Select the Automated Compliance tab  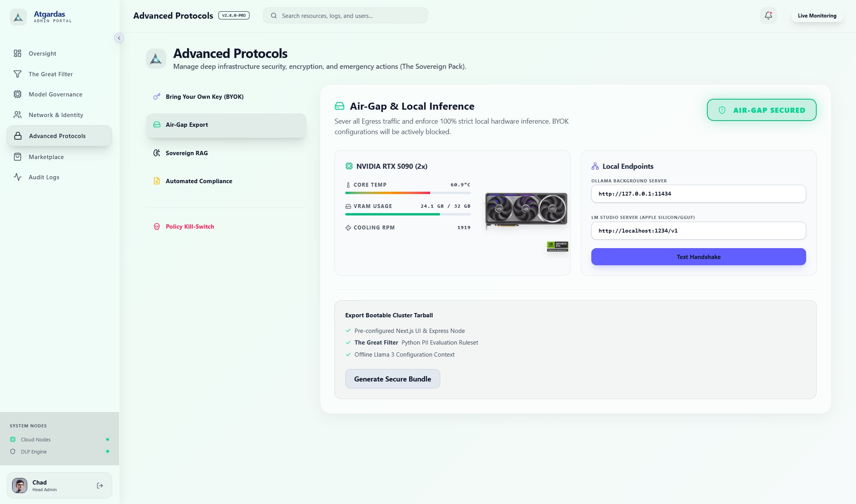[199, 181]
